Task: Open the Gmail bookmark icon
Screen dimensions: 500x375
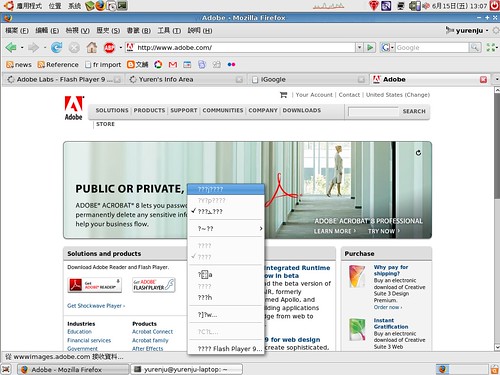Action: pos(173,65)
